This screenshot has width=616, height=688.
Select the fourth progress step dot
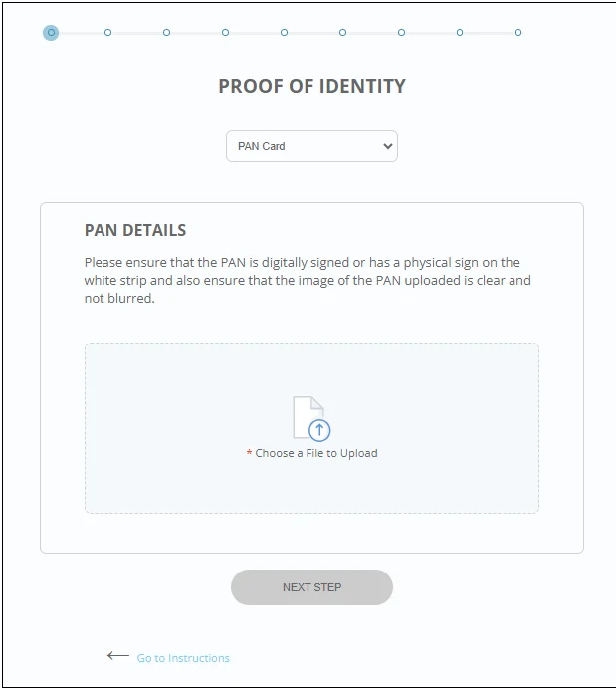[225, 33]
